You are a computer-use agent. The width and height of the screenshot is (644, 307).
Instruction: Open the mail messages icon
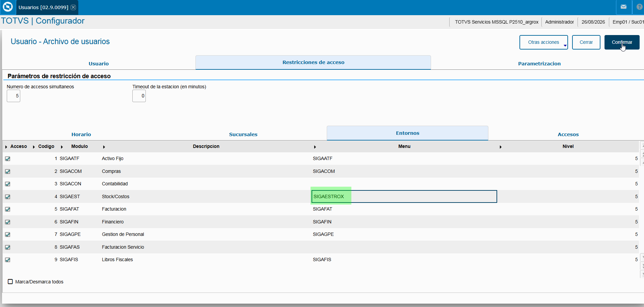coord(623,7)
